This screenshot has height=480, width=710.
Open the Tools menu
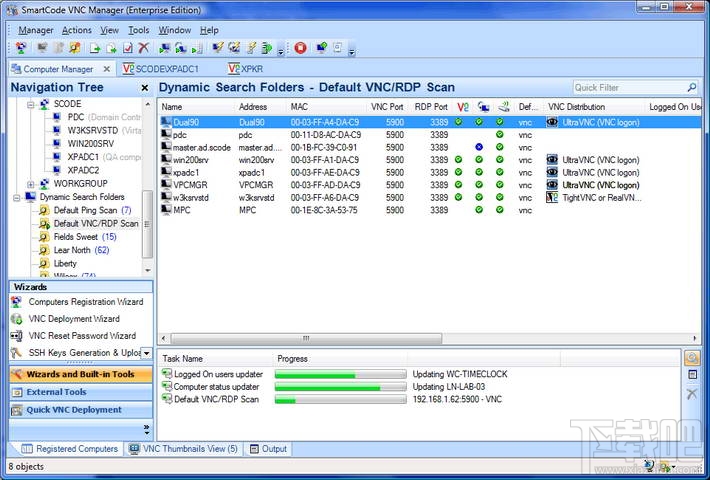139,30
